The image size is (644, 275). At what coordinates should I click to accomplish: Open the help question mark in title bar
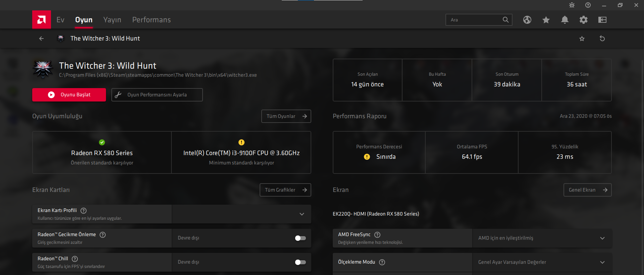pyautogui.click(x=588, y=5)
